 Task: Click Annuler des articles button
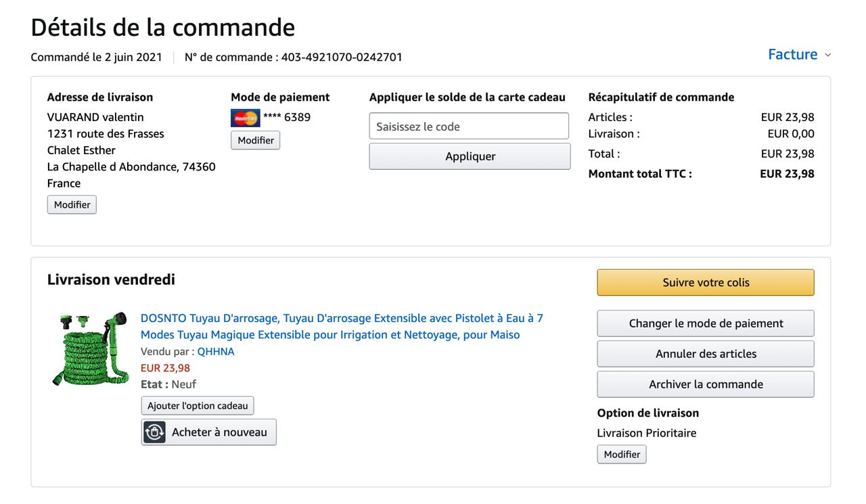click(x=705, y=354)
